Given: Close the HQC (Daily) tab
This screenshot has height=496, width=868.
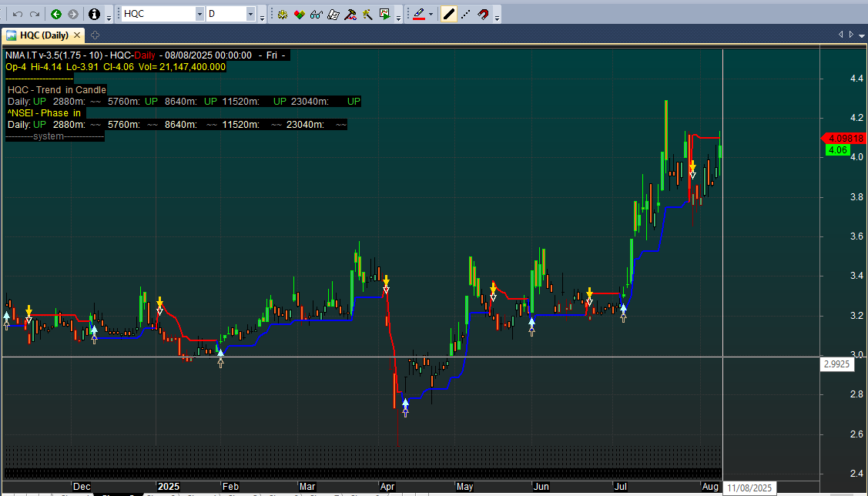Looking at the screenshot, I should click(75, 35).
